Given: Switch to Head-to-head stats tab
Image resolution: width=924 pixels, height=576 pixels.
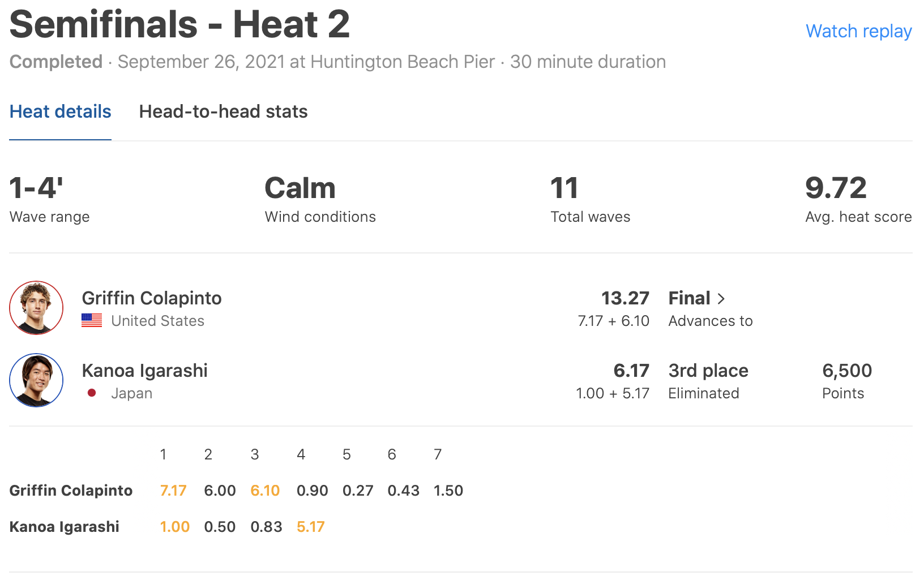Looking at the screenshot, I should pyautogui.click(x=223, y=112).
